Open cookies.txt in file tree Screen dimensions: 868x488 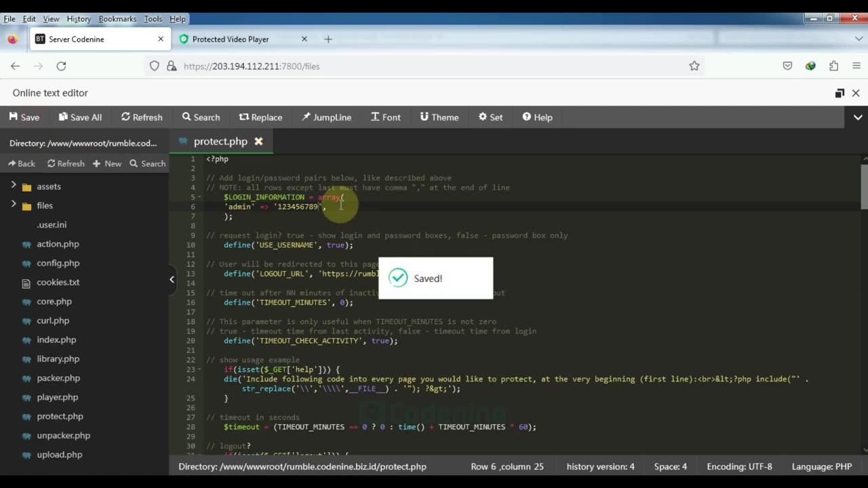click(x=58, y=282)
